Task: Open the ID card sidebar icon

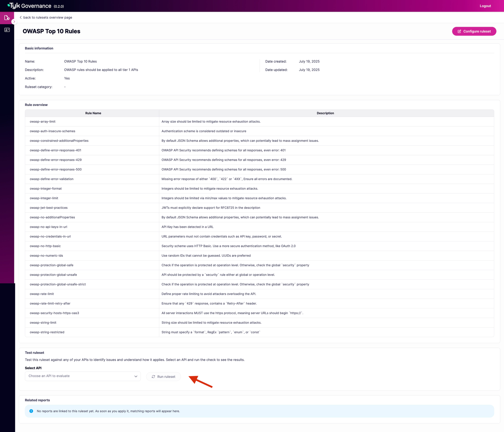Action: [7, 30]
